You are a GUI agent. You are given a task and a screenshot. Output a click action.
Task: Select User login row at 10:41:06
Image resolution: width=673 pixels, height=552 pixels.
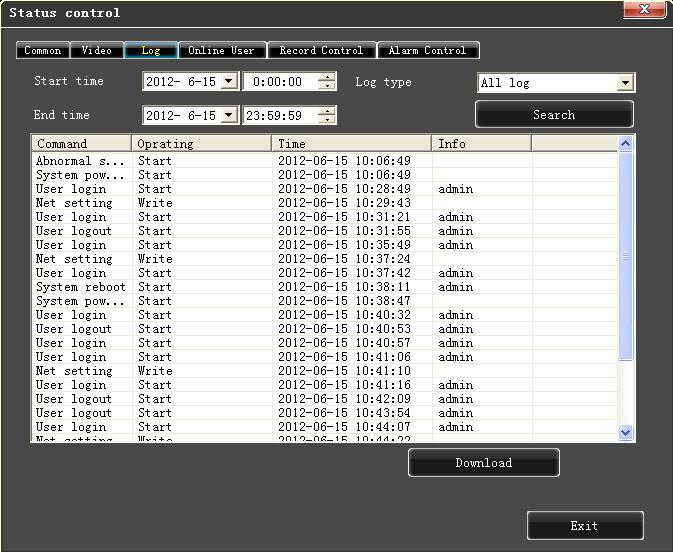[x=324, y=357]
